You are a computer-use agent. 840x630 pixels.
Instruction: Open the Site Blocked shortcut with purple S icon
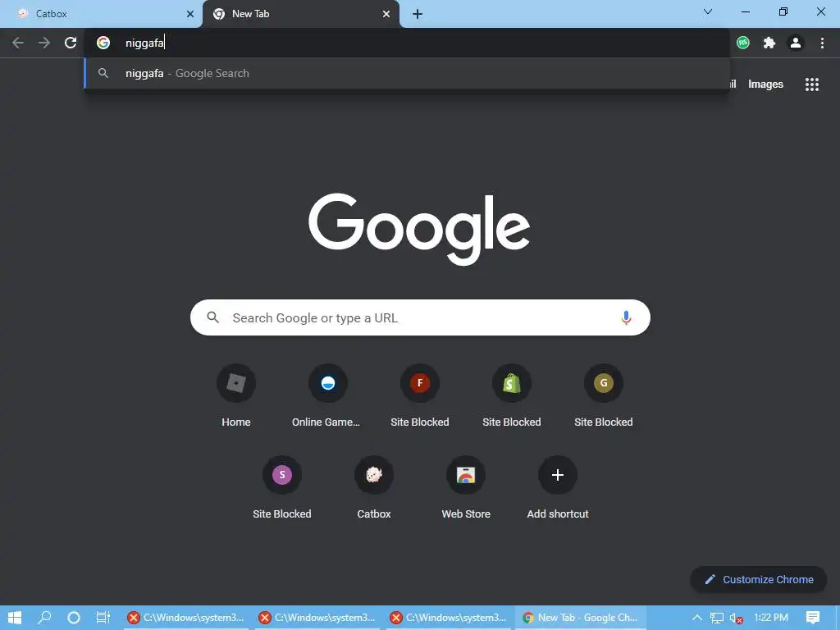click(x=282, y=487)
